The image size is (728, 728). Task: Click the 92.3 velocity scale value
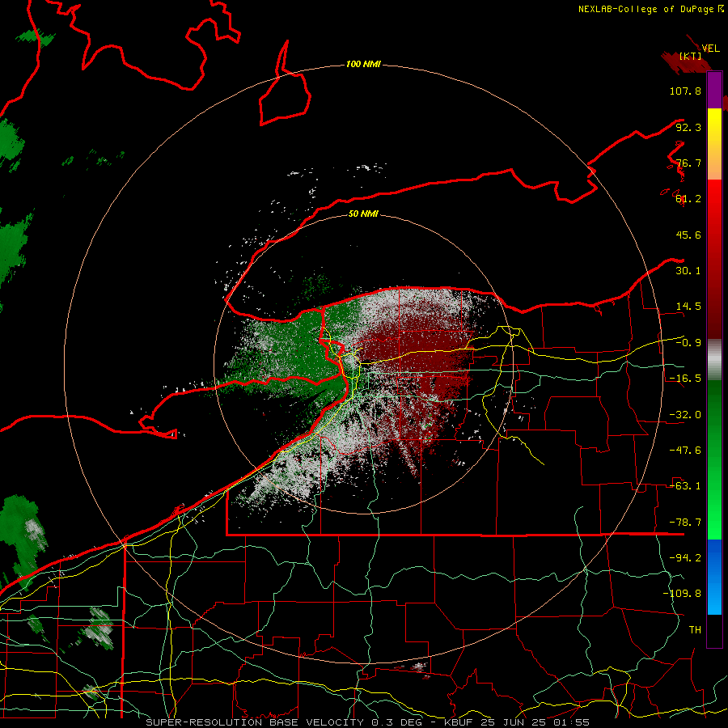[x=688, y=127]
